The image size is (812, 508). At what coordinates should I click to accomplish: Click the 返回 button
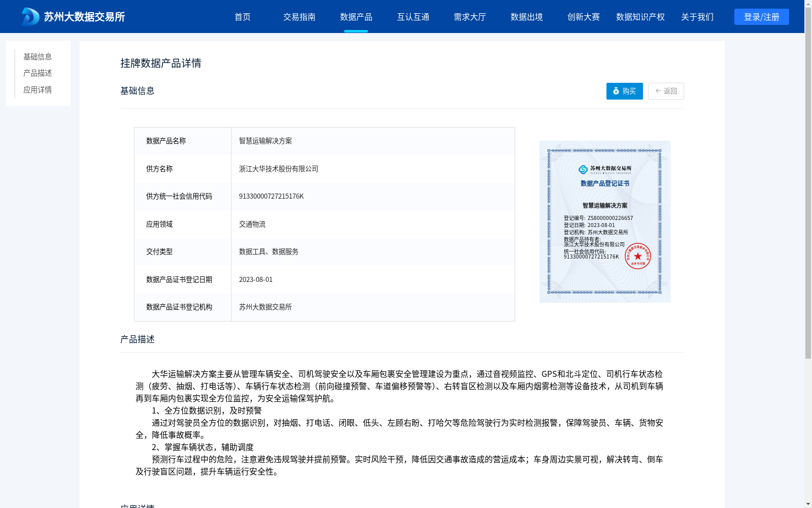tap(666, 91)
